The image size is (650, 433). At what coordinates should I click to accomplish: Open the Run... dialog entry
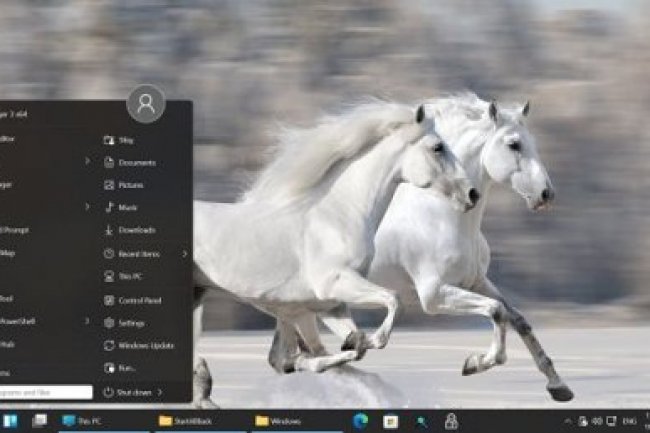click(120, 368)
